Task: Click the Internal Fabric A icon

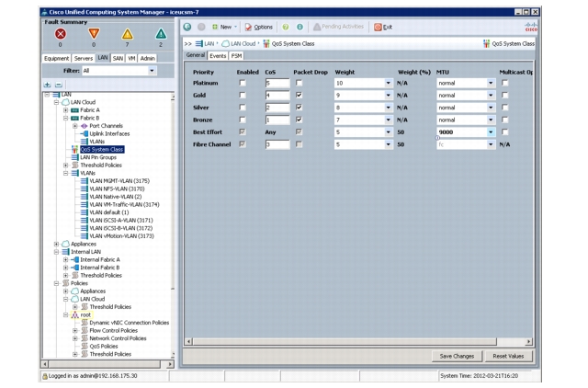Action: click(x=75, y=259)
